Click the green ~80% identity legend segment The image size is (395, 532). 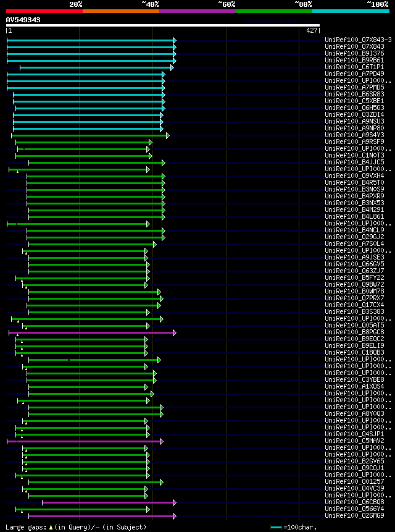pos(274,11)
